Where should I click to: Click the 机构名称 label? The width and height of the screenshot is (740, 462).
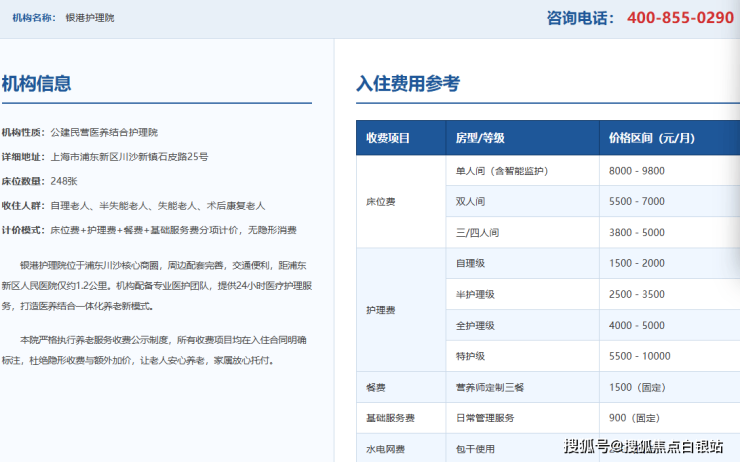point(34,18)
